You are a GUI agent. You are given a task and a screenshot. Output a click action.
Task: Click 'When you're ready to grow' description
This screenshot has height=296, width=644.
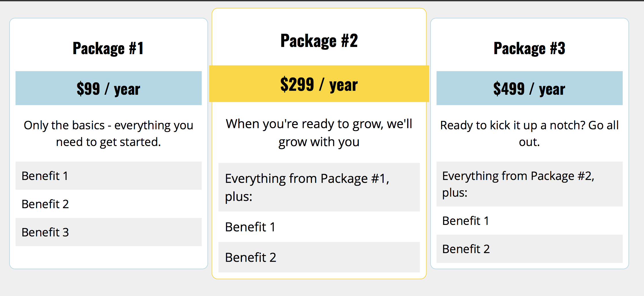coord(319,133)
